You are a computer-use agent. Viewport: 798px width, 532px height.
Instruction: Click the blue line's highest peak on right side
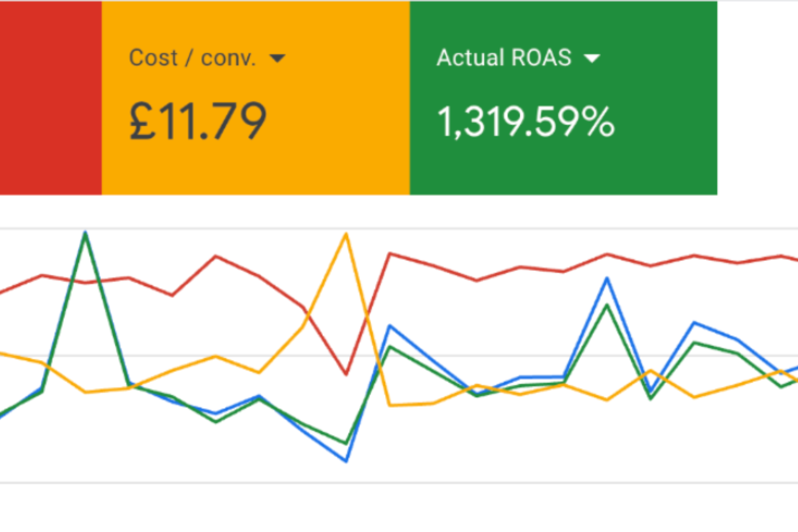607,279
